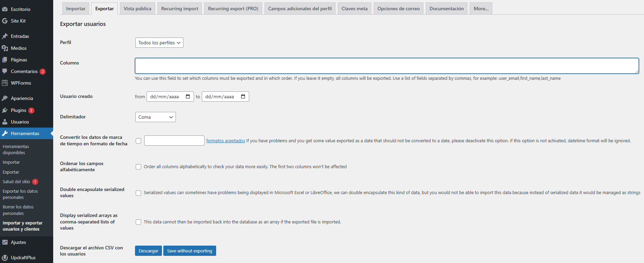Click the Escritorio dashboard icon
This screenshot has height=263, width=644.
[5, 9]
